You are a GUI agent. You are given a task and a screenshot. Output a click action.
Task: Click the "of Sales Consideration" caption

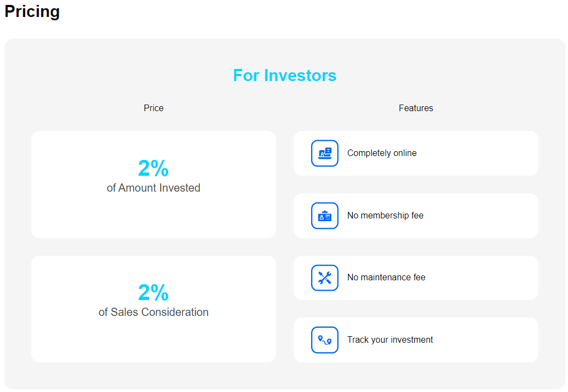(x=153, y=312)
